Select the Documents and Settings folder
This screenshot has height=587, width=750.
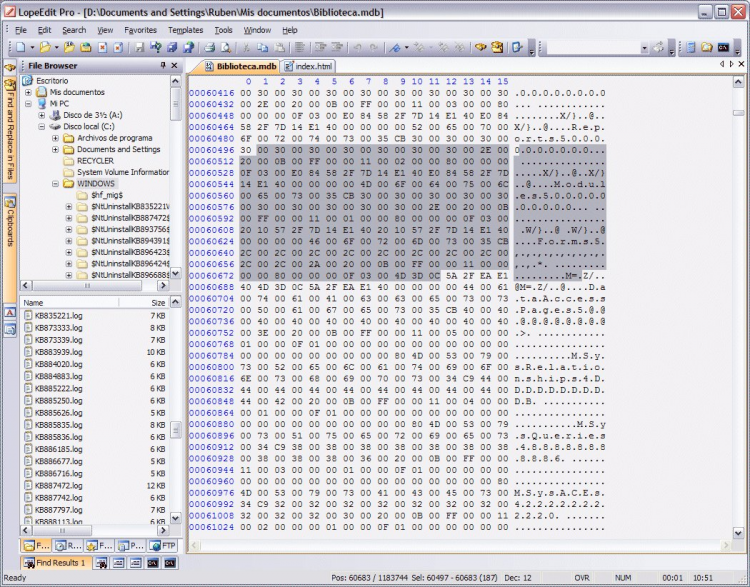click(x=118, y=149)
